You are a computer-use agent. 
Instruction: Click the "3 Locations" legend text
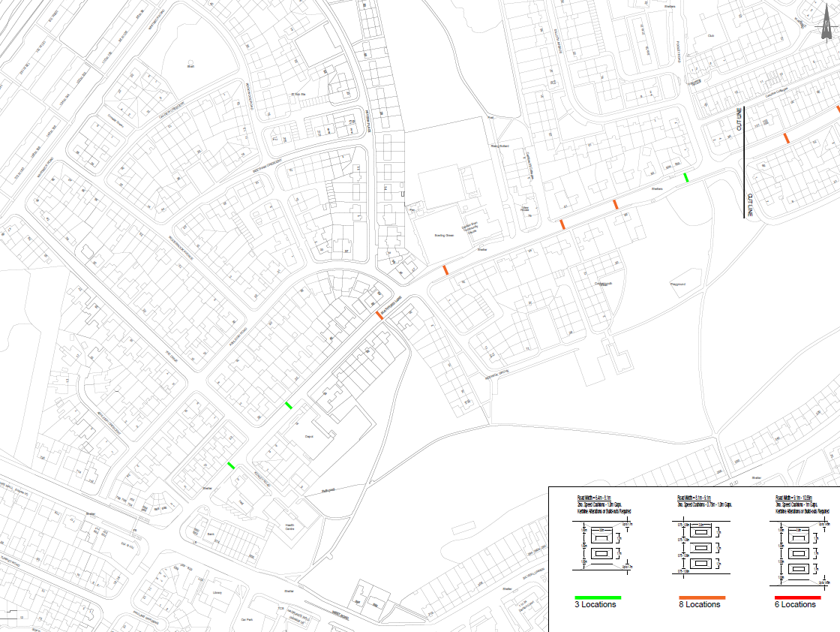595,605
